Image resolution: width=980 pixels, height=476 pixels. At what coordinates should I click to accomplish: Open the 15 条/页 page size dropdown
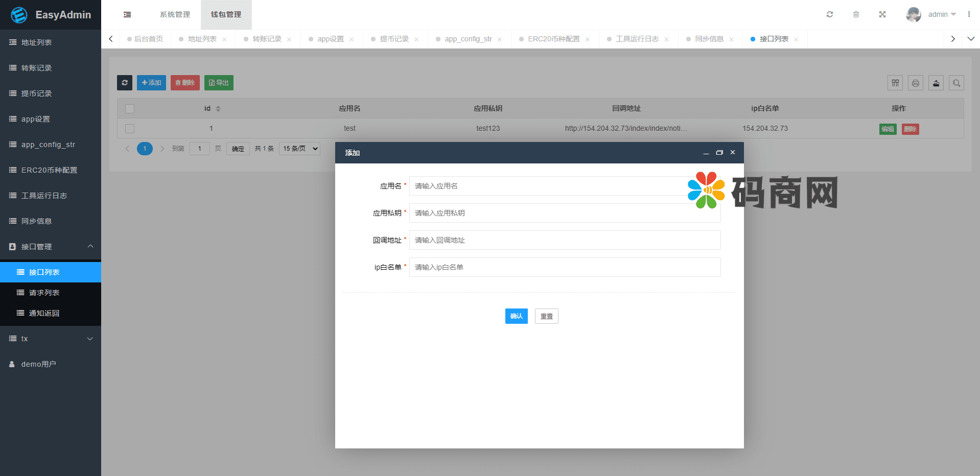(300, 149)
